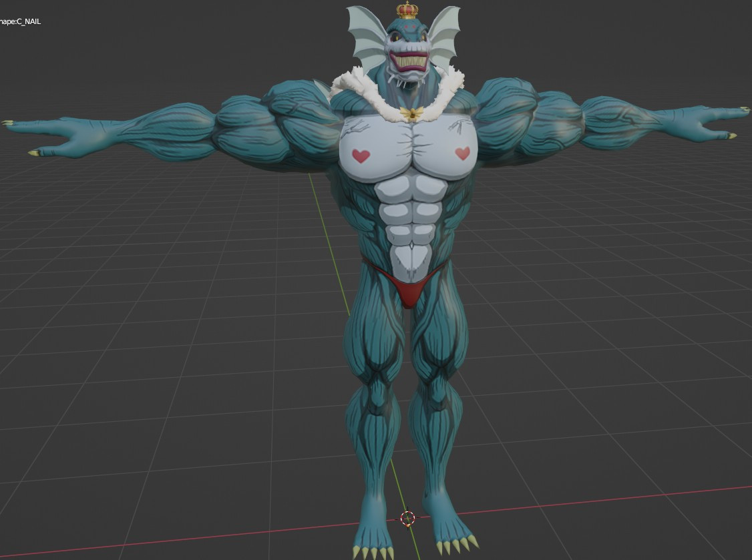Viewport: 752px width, 560px height.
Task: Select the gold crown on character's head
Action: (x=407, y=11)
